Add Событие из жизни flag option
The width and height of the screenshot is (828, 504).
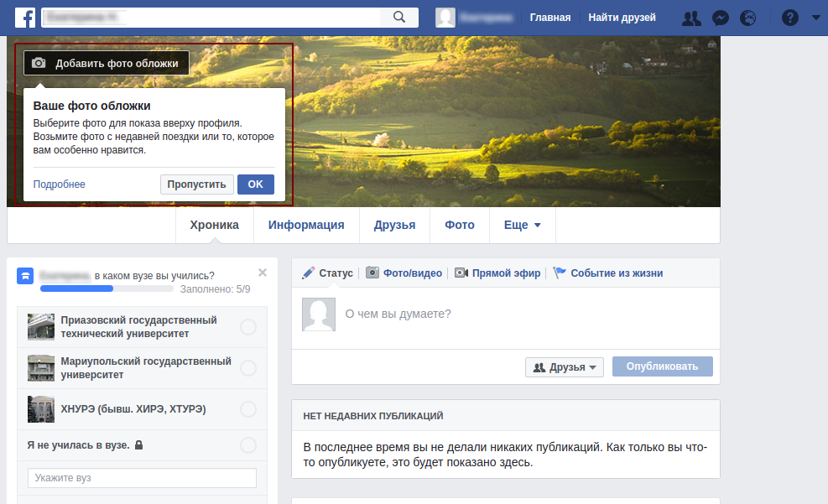608,273
